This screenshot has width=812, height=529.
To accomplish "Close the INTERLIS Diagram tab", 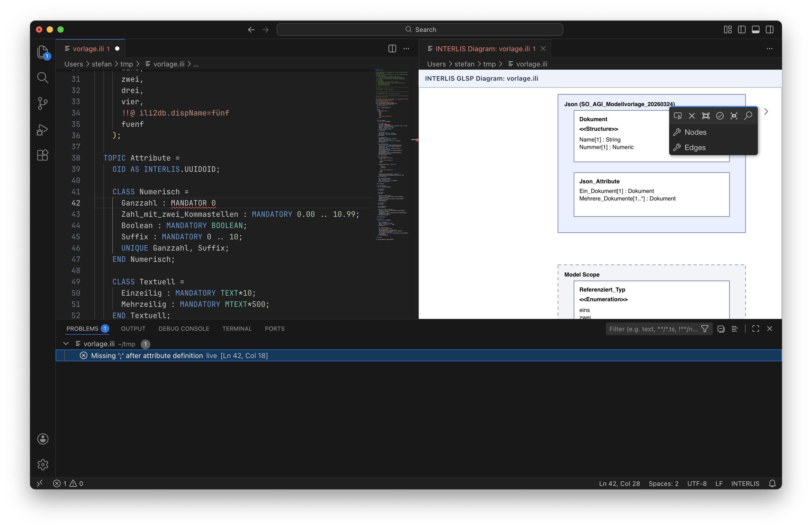I will pyautogui.click(x=543, y=49).
